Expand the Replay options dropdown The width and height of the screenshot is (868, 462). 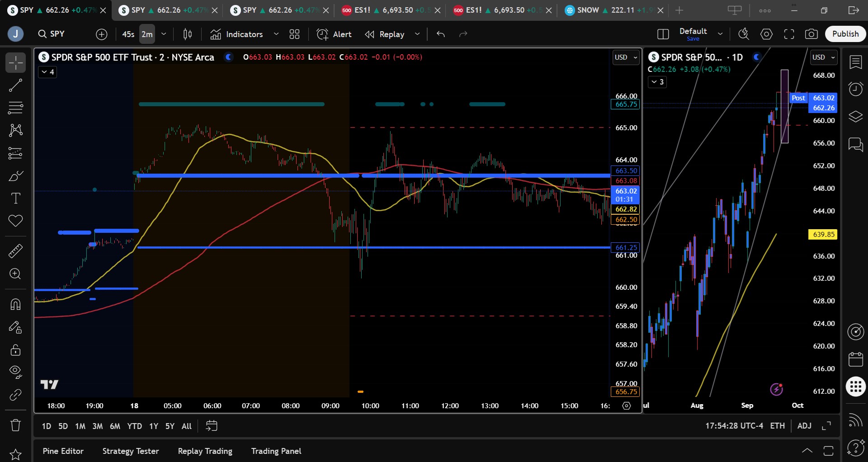[417, 34]
